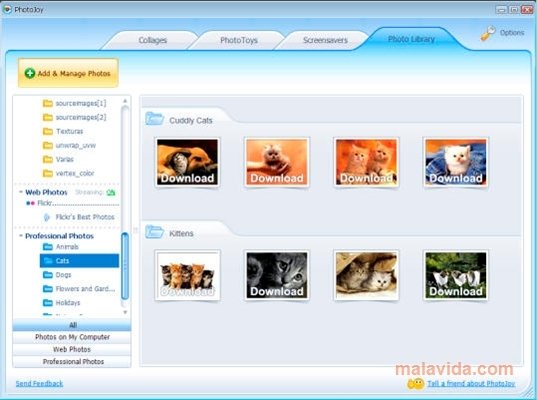Select Flickr's Best Photos
The width and height of the screenshot is (537, 400).
pos(79,217)
